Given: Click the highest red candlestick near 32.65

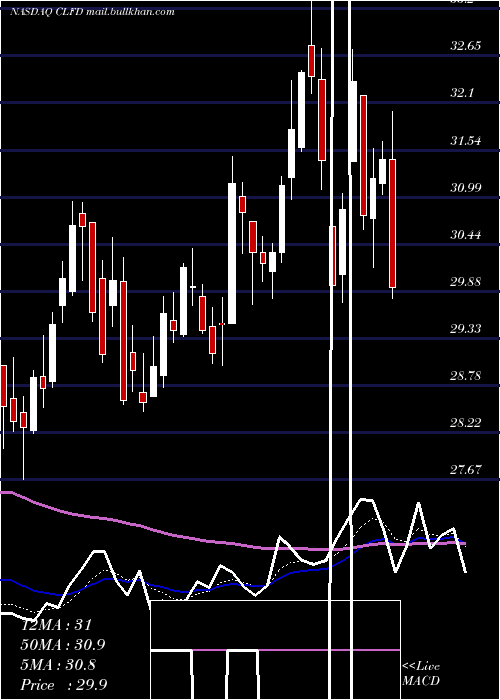Looking at the screenshot, I should pyautogui.click(x=311, y=61).
